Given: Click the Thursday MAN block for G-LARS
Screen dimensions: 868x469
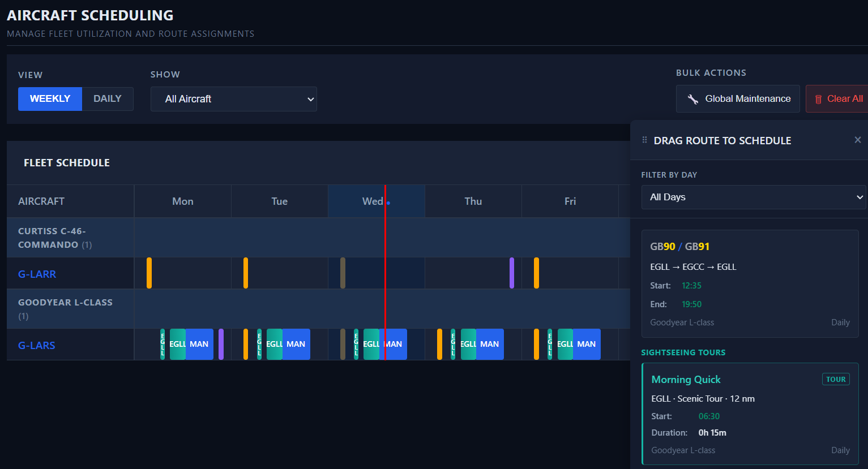Looking at the screenshot, I should pos(490,344).
